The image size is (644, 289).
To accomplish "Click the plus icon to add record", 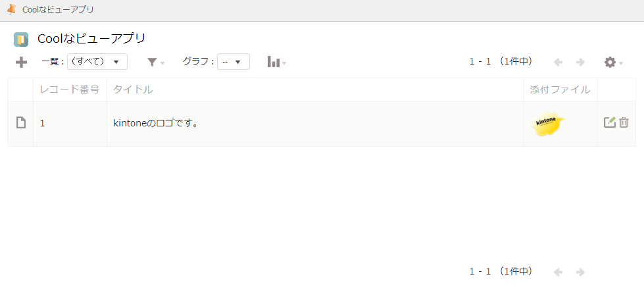I will click(x=21, y=63).
